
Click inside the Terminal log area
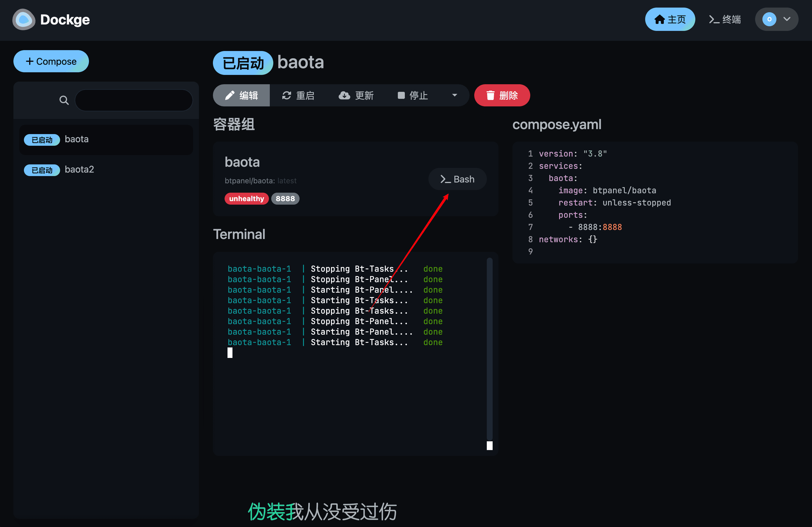(355, 354)
